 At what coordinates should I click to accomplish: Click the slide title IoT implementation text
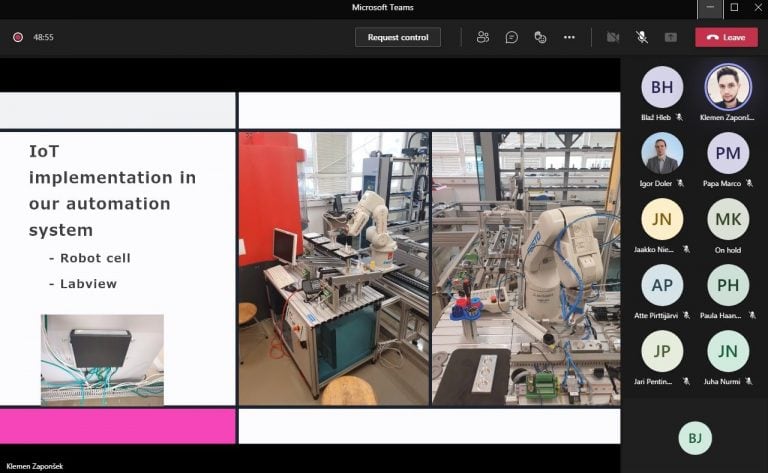112,190
